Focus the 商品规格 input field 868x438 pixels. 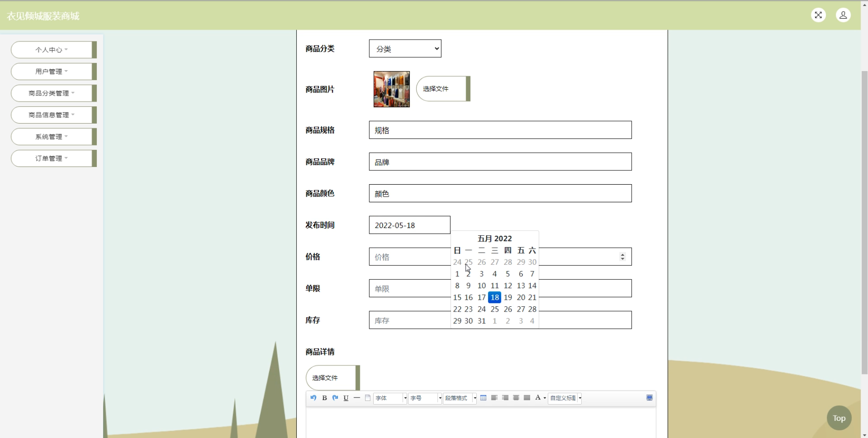pos(500,130)
